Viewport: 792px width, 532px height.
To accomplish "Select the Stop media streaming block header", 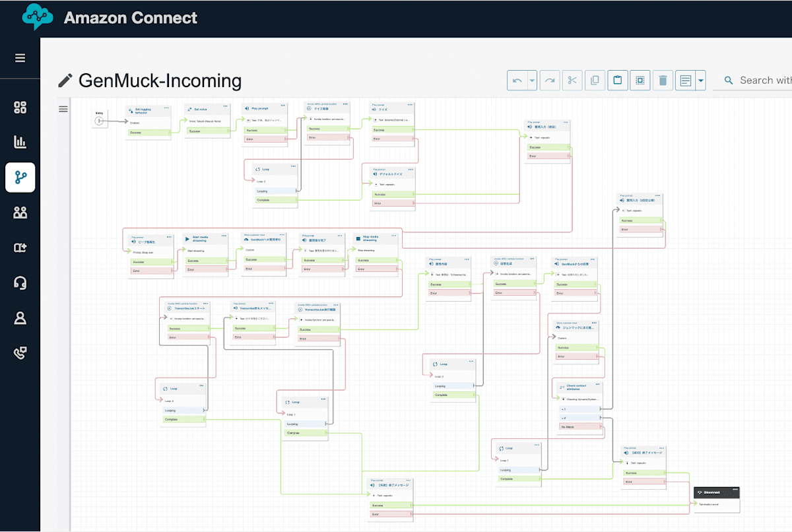I will (x=375, y=240).
